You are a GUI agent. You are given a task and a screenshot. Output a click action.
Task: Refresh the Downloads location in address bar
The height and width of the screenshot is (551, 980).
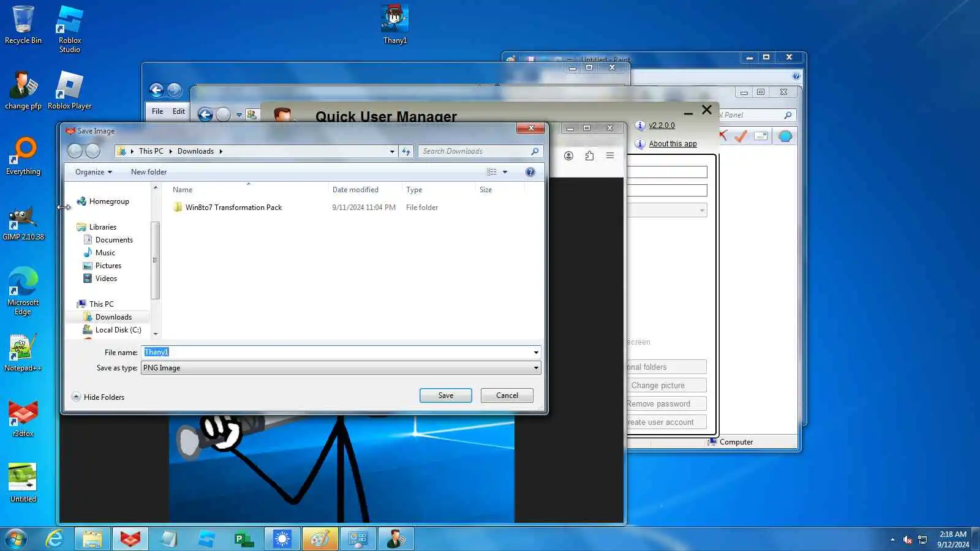406,151
